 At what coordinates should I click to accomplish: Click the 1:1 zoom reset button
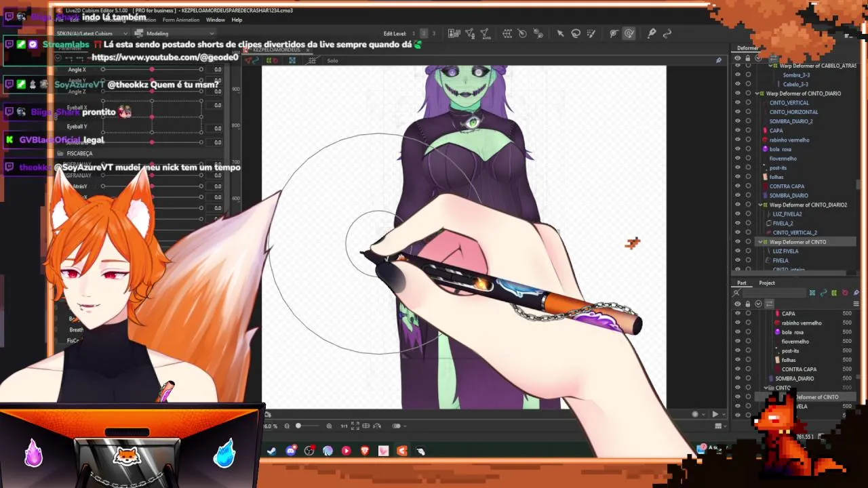pyautogui.click(x=344, y=426)
